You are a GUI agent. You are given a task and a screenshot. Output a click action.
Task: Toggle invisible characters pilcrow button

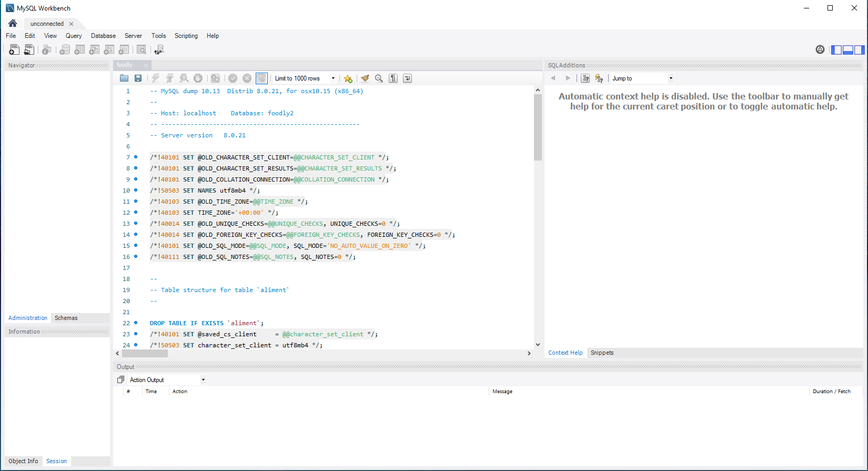(x=393, y=78)
